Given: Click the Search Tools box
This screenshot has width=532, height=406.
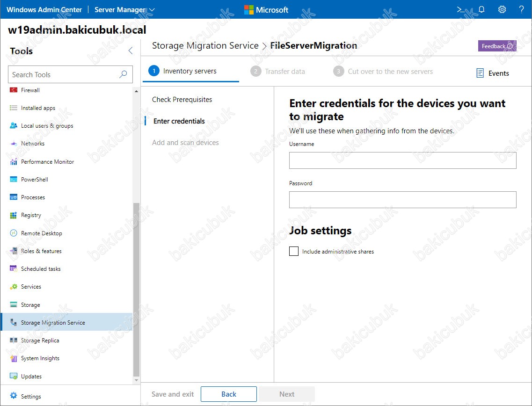Looking at the screenshot, I should tap(70, 74).
